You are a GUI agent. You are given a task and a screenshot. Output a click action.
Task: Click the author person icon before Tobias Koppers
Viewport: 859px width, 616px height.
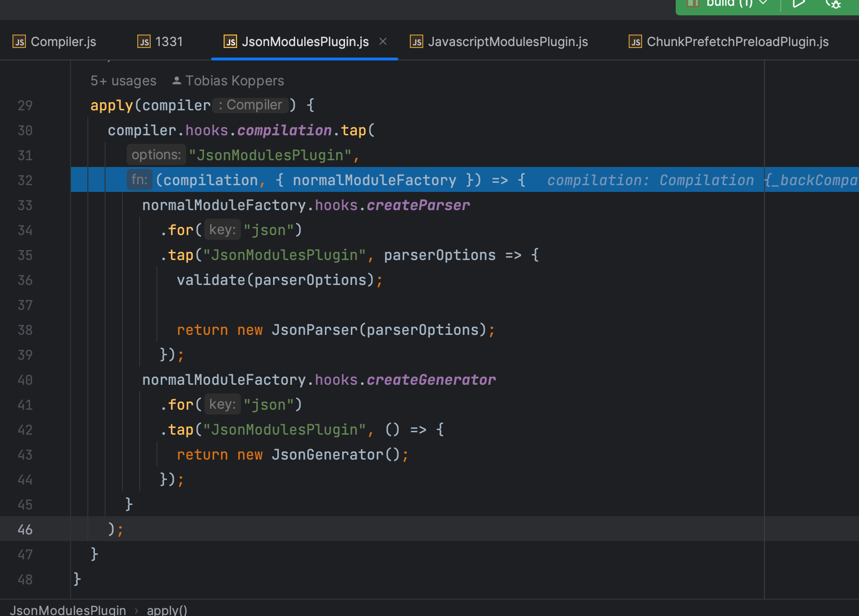(x=177, y=81)
